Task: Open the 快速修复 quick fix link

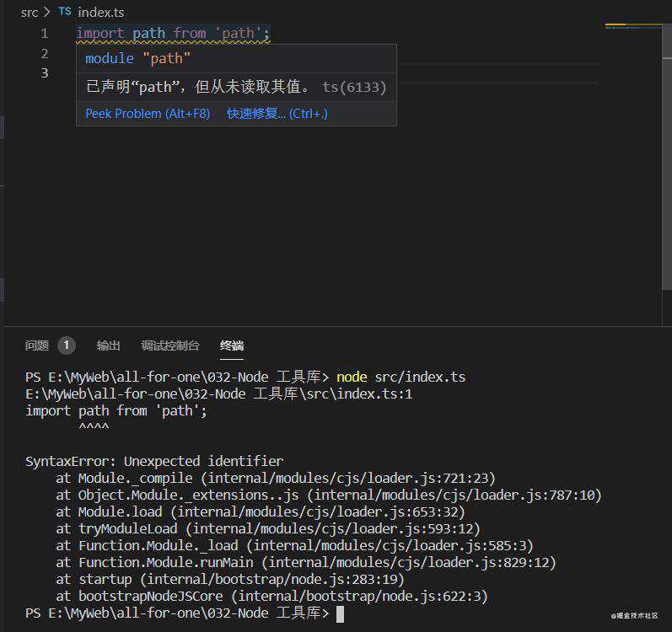Action: [277, 114]
